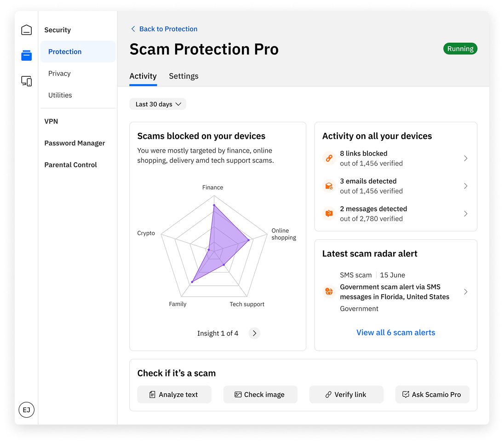Click the 'Tech support' chart axis label

247,304
